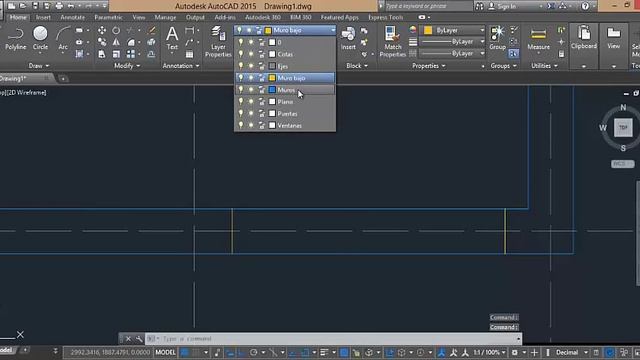640x360 pixels.
Task: Click the yellow color swatch of Muro bajo layer in list
Action: click(x=272, y=78)
